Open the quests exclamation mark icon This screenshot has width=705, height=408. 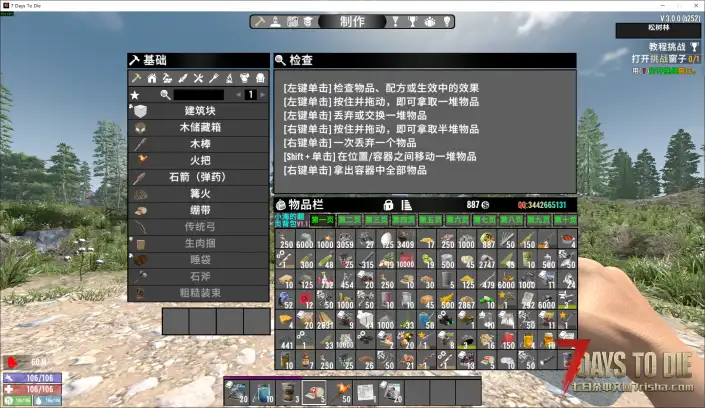pos(396,22)
